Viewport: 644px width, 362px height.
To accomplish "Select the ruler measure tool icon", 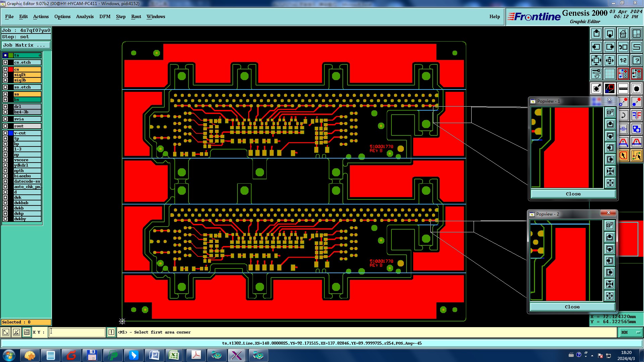I will point(623,88).
